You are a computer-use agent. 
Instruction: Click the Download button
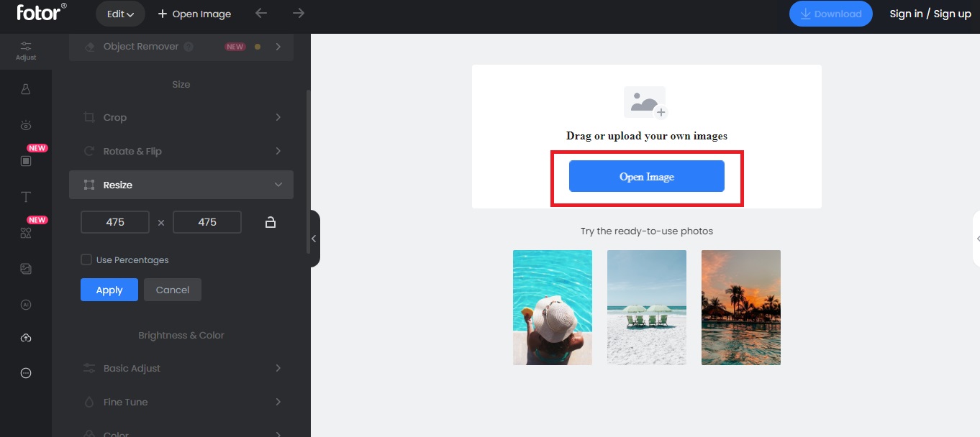(830, 14)
